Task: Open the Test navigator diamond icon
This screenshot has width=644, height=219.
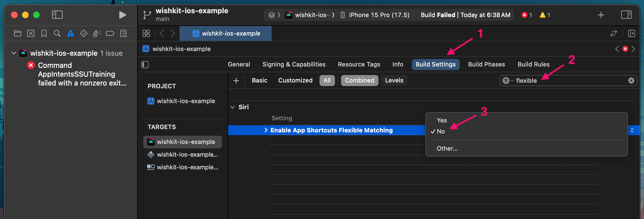Action: [x=84, y=33]
